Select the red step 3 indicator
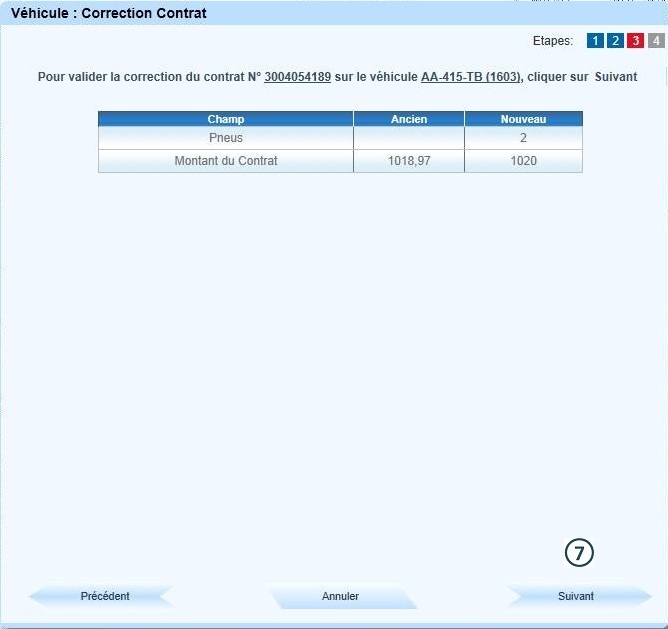 tap(635, 41)
